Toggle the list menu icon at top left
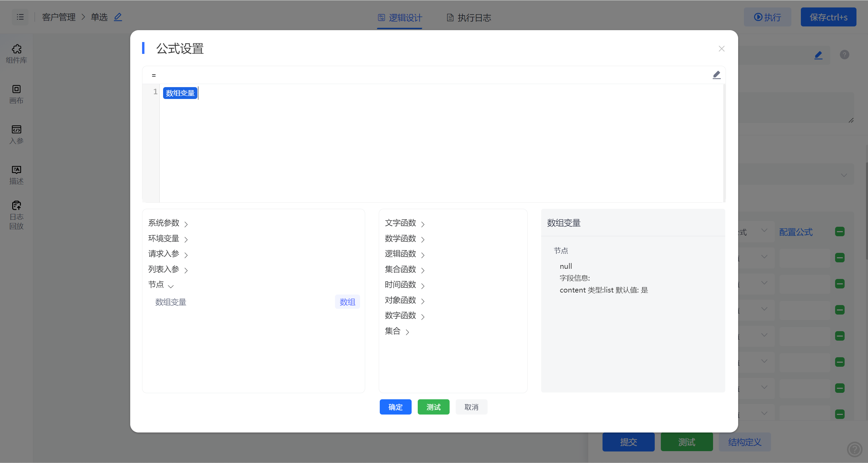This screenshot has width=868, height=463. 20,17
